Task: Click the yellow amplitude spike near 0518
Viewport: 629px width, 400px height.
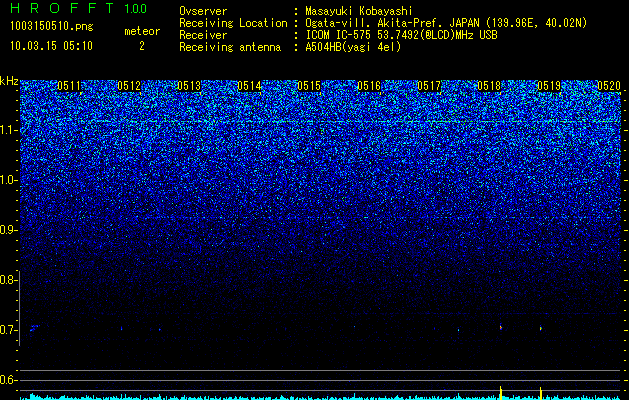Action: coord(501,393)
